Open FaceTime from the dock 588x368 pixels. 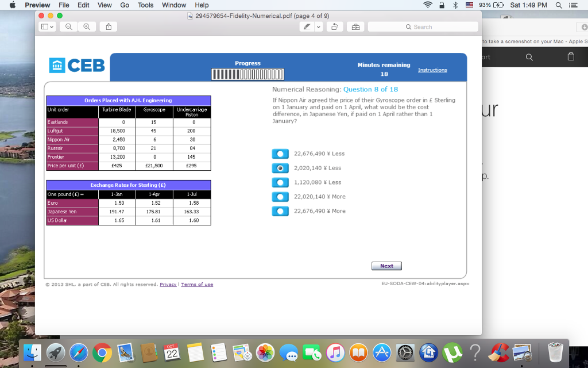pyautogui.click(x=312, y=353)
